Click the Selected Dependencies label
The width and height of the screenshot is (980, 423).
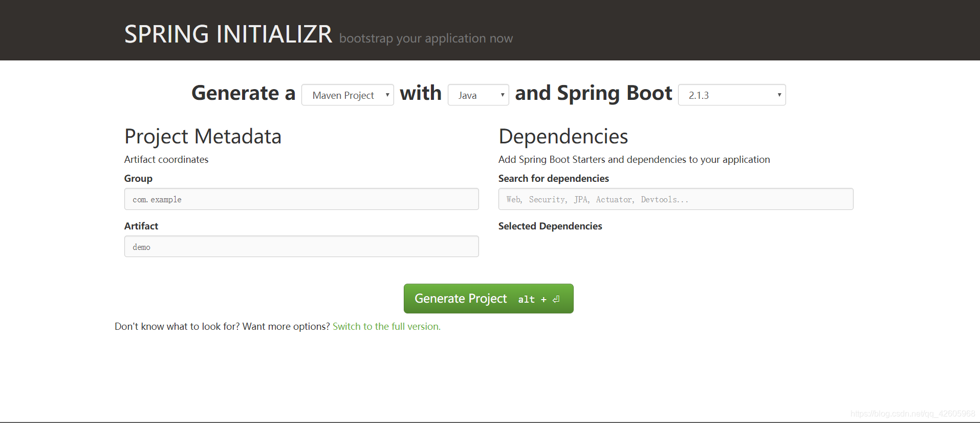tap(550, 226)
